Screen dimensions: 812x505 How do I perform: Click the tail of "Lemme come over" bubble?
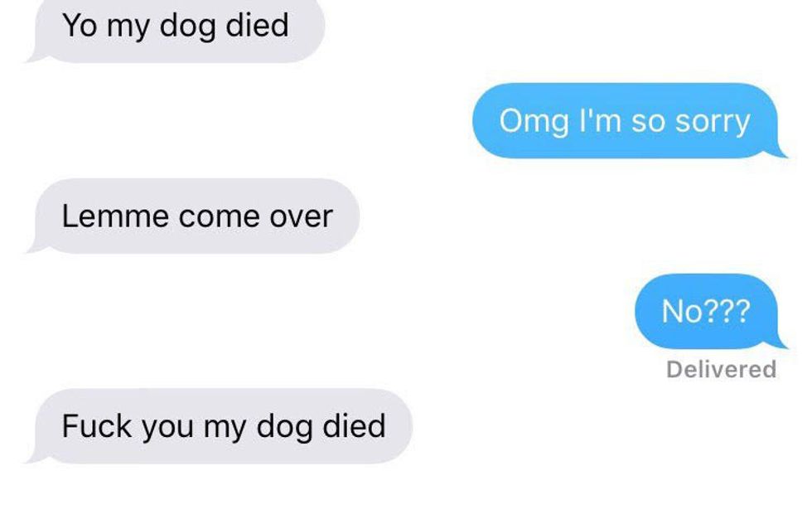(x=34, y=247)
